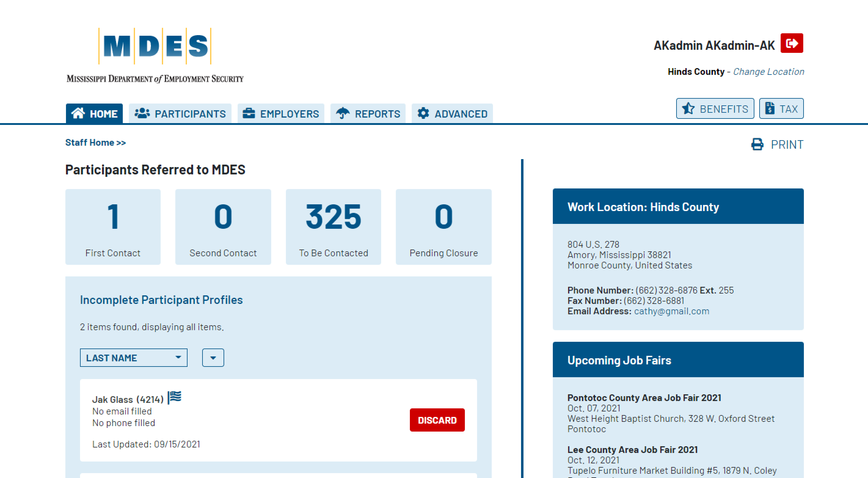This screenshot has width=868, height=478.
Task: Open the First Contact count tile
Action: 113,227
